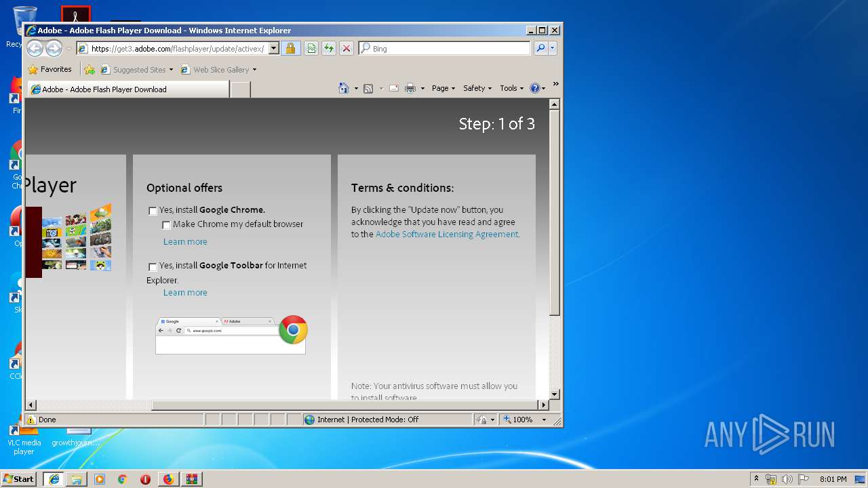Focus the Bing search box
868x488 pixels.
coord(446,49)
